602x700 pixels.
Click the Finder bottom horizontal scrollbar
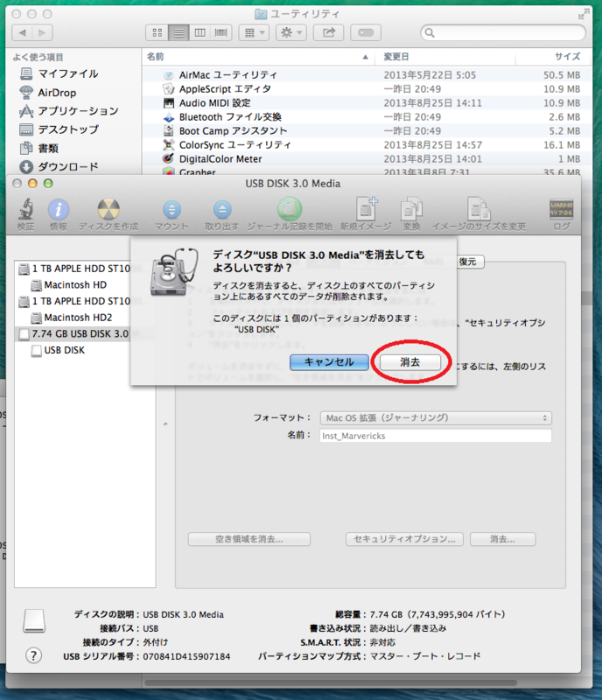(x=331, y=683)
